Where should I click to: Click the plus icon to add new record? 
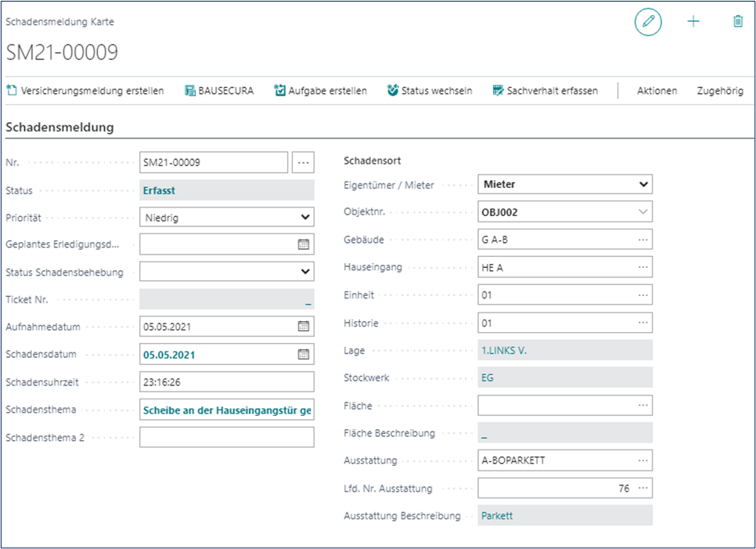693,22
